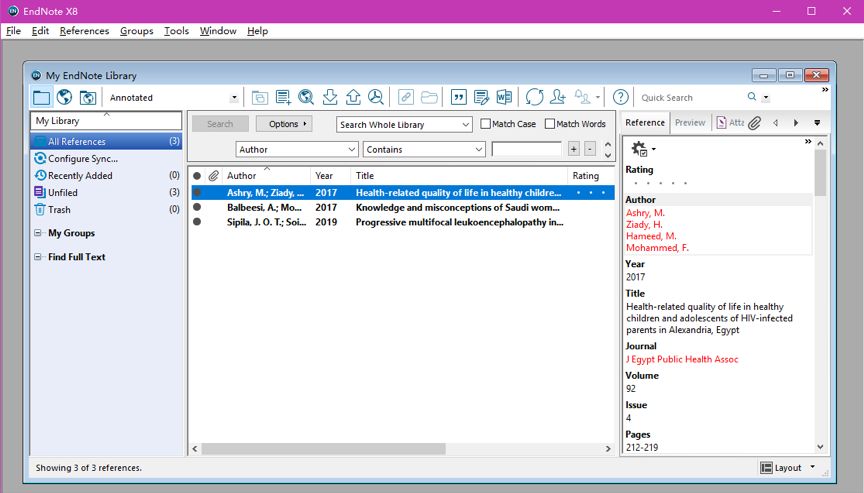Click the Insert Citation quote icon
864x493 pixels.
458,97
